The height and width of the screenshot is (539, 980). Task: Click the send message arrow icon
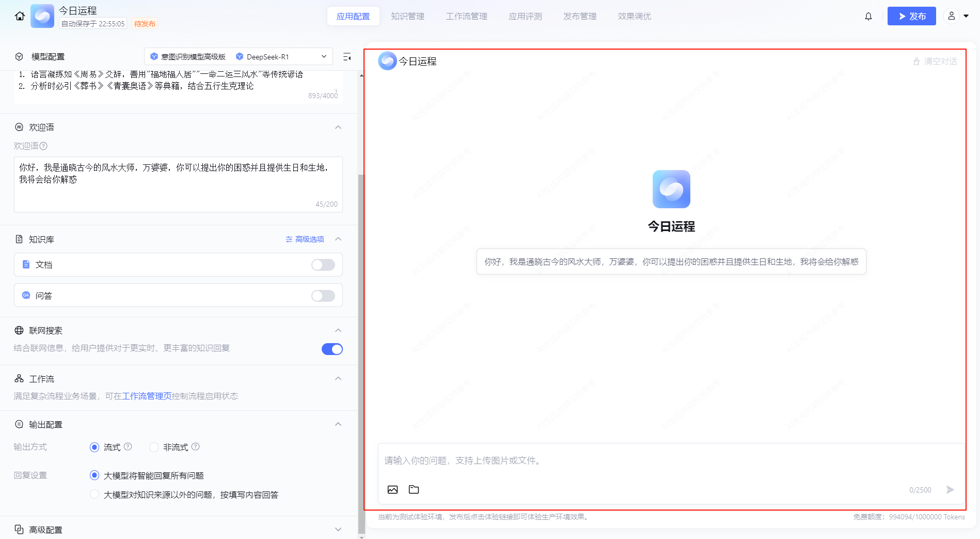(x=950, y=489)
